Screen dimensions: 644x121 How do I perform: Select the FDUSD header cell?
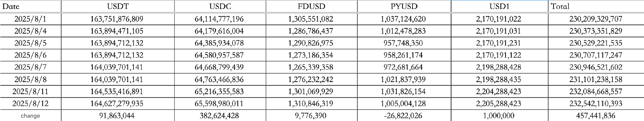click(x=312, y=6)
